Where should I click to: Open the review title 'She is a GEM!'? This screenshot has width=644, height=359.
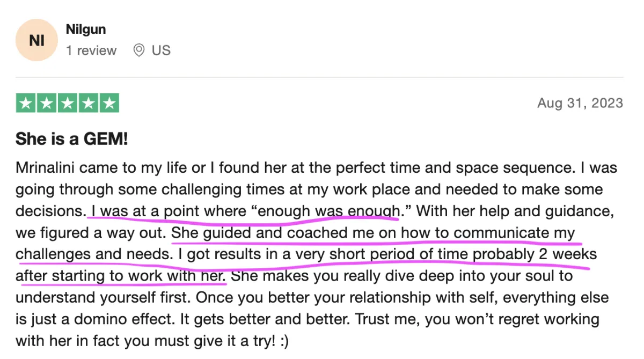click(72, 140)
